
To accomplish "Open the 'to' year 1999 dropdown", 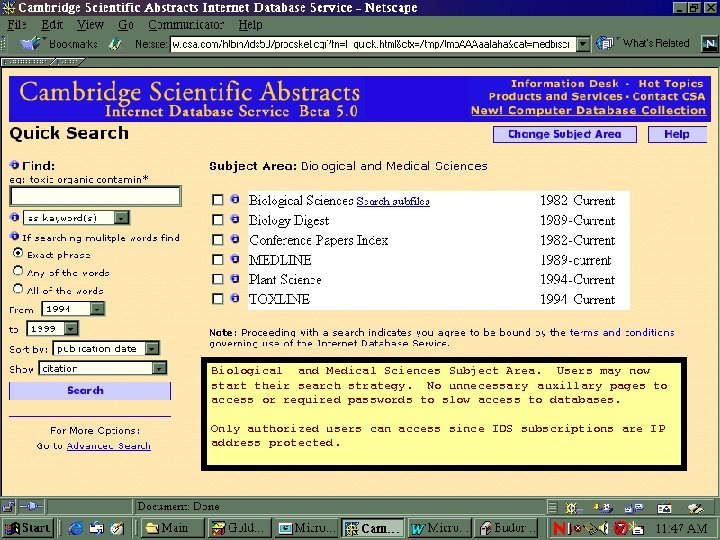I will click(53, 328).
